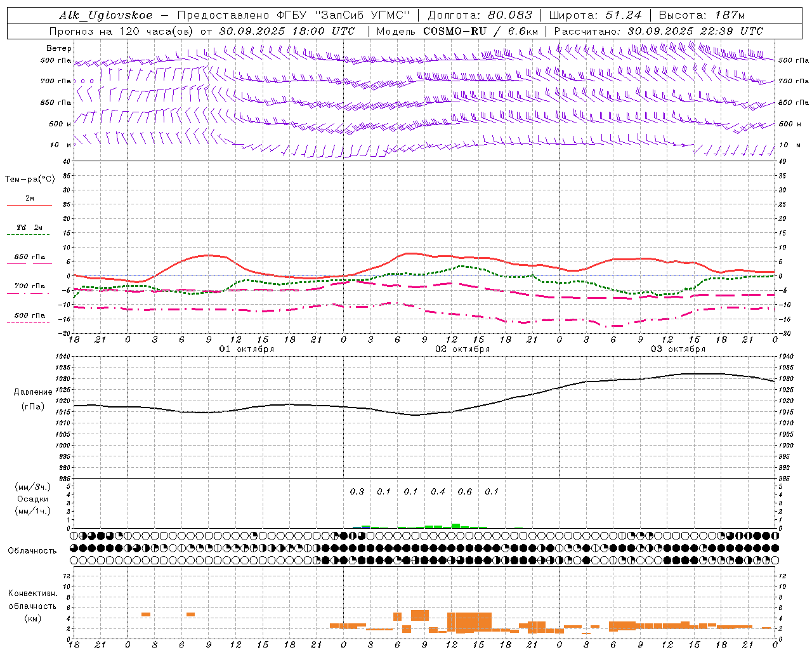Click the '2м' temperature legend entry

coord(30,199)
